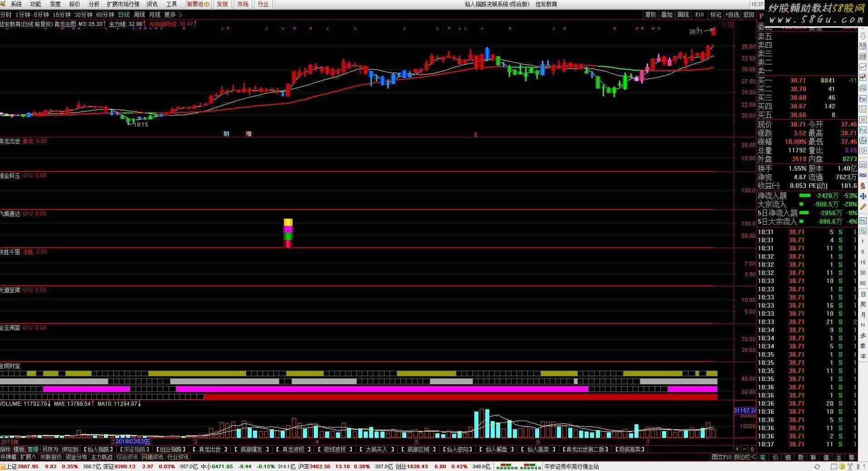Open the 扩展市场行情 menu

pyautogui.click(x=123, y=4)
